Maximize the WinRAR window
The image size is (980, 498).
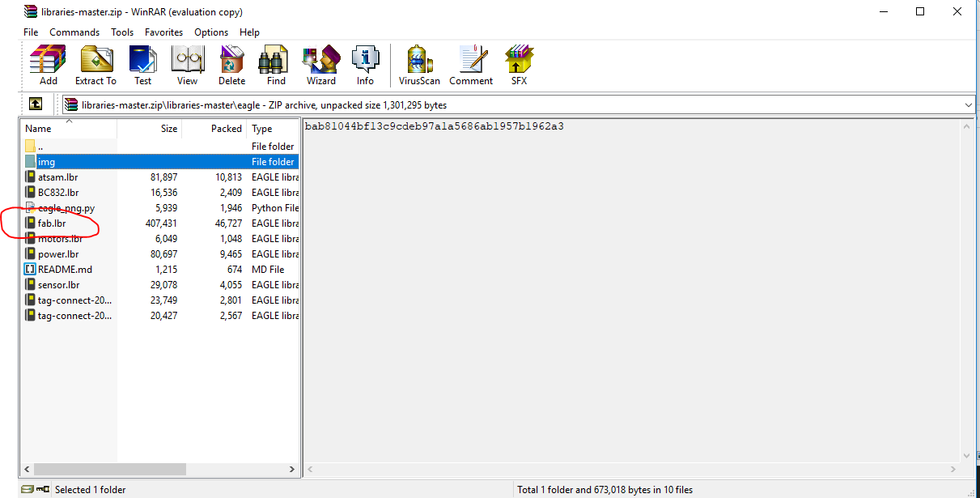coord(920,11)
